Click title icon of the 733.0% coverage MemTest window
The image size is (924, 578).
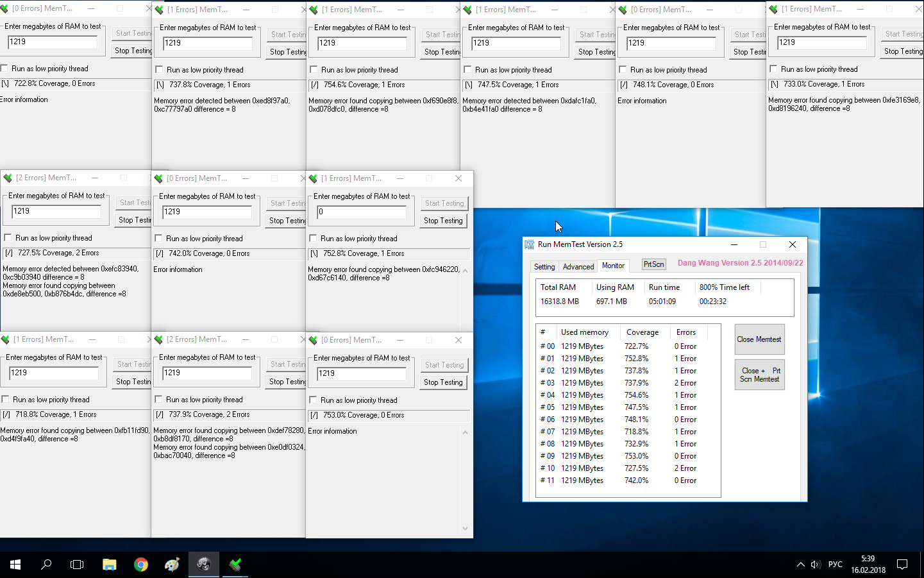click(773, 9)
